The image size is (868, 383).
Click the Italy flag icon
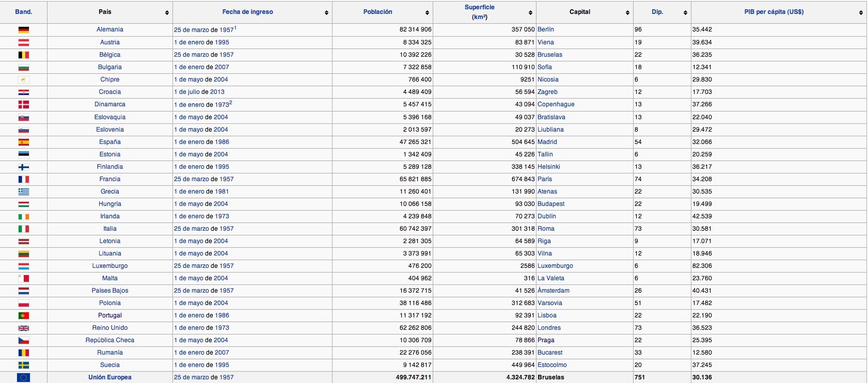click(24, 229)
